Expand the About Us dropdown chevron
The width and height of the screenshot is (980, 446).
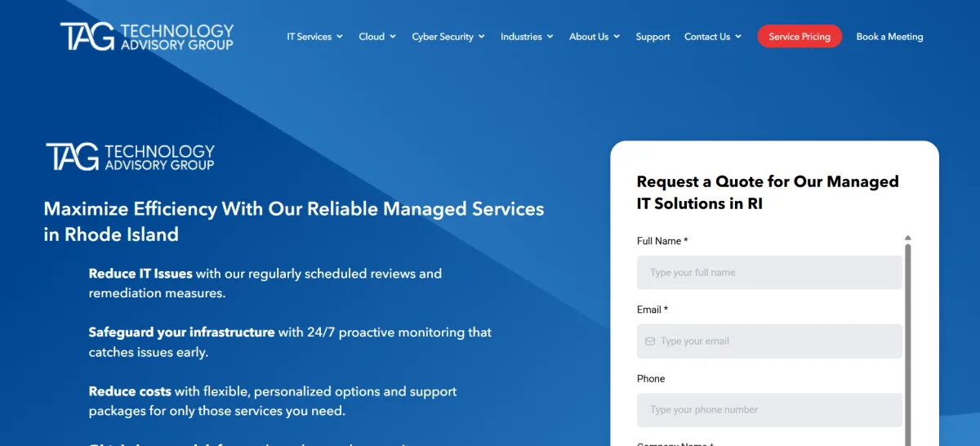(617, 37)
